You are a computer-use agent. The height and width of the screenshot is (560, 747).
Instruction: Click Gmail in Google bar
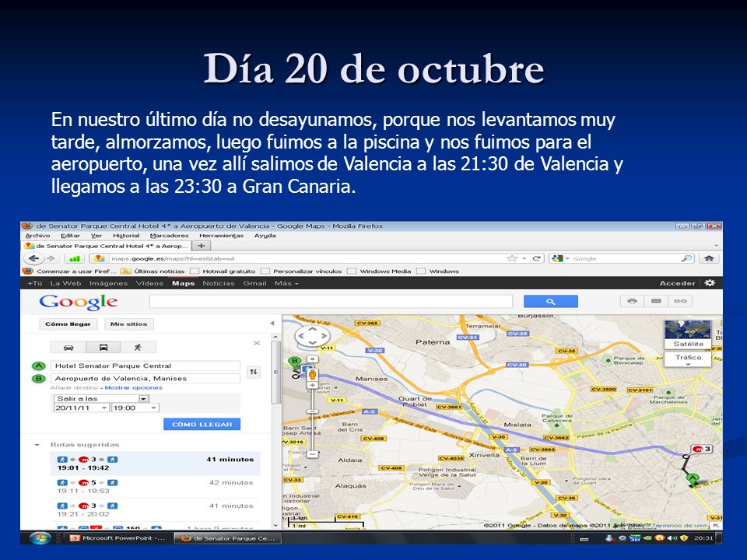point(255,283)
